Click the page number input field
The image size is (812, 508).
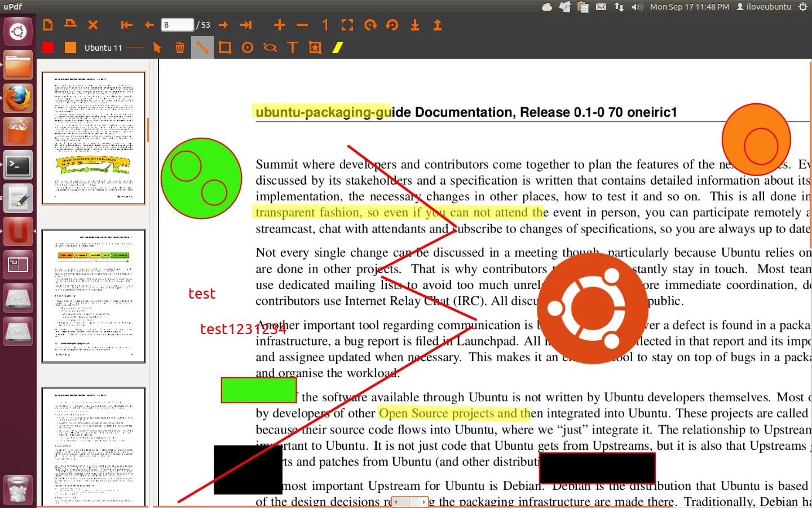point(177,25)
